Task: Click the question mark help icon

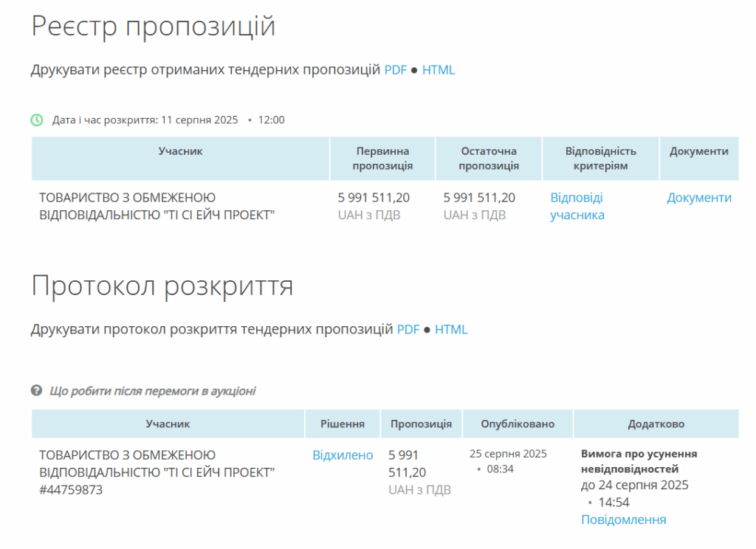Action: (x=37, y=390)
